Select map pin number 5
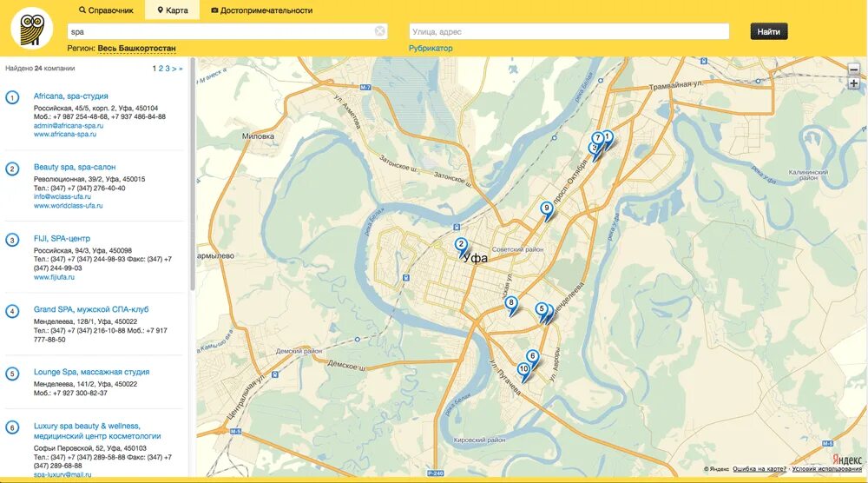This screenshot has height=483, width=868. coord(542,309)
